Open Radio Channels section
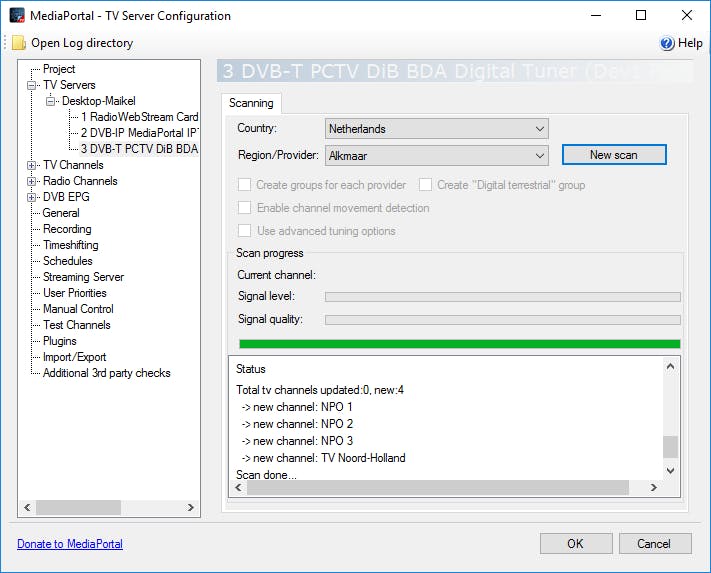711x573 pixels. coord(80,180)
